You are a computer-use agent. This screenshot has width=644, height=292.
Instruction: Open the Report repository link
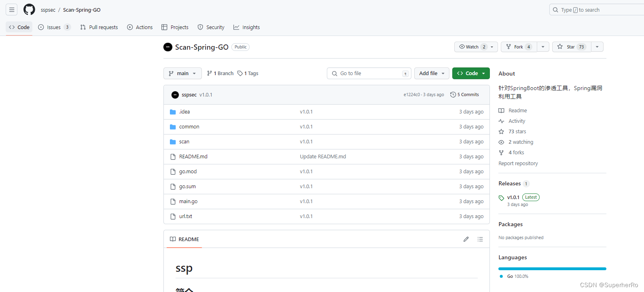pos(518,164)
